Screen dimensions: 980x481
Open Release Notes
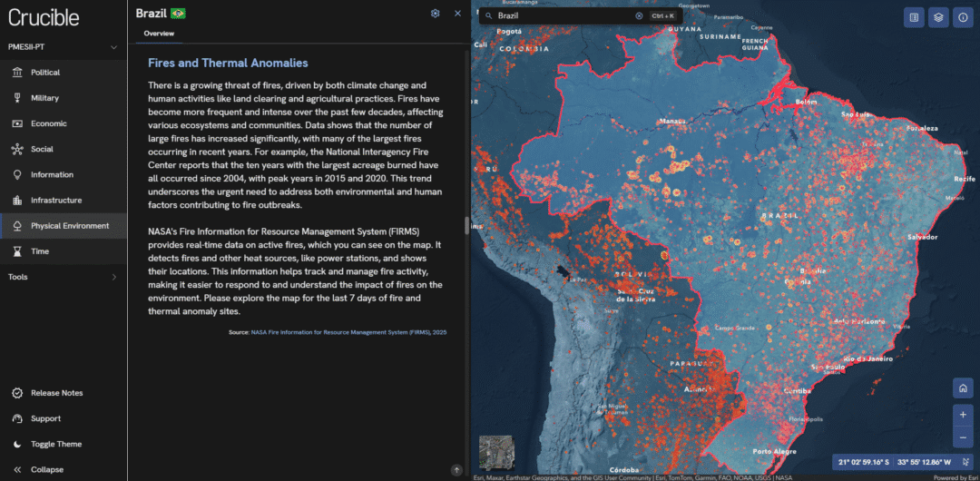(56, 393)
